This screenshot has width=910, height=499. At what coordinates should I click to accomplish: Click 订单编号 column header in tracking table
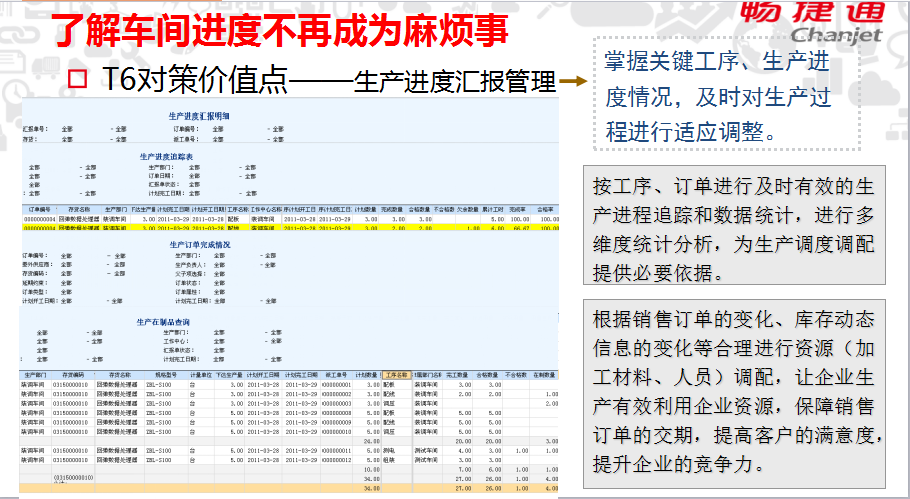[x=39, y=209]
